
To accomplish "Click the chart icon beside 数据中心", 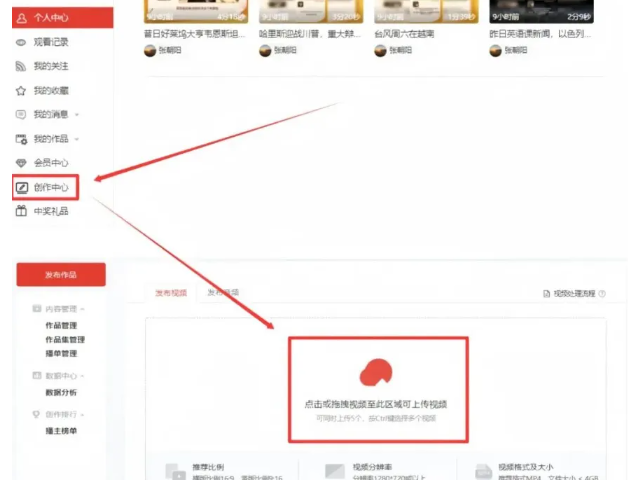I will 37,376.
